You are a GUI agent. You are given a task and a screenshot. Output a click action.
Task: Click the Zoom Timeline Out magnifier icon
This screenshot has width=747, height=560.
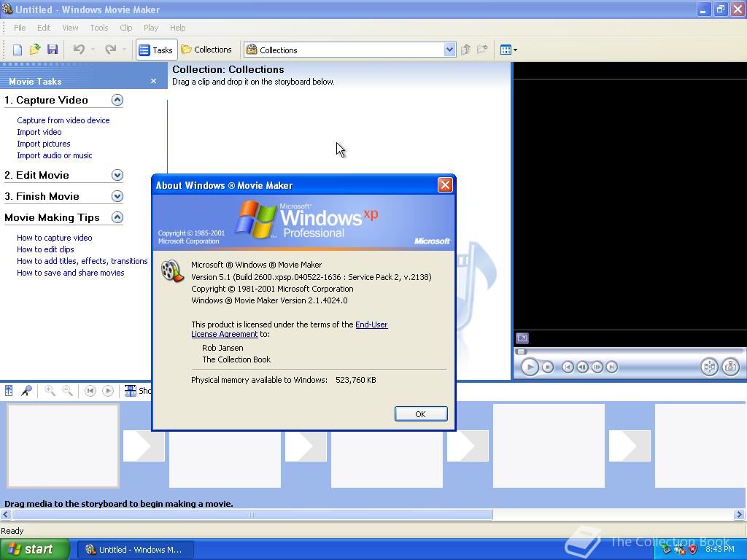pos(68,391)
